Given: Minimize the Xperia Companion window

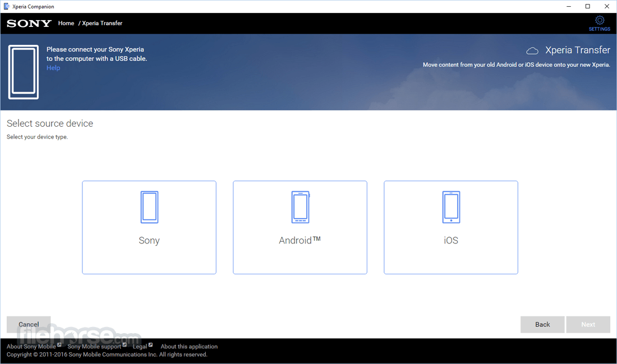Looking at the screenshot, I should click(569, 6).
